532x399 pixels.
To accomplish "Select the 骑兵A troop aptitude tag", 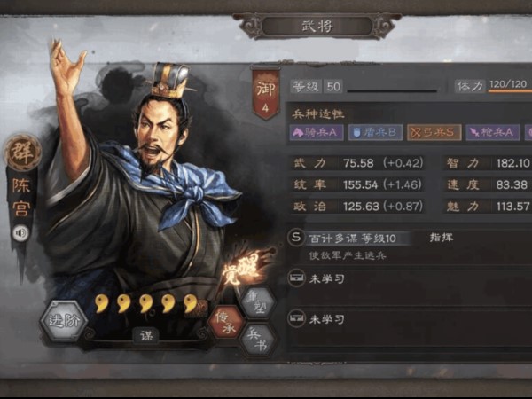I will coord(317,132).
